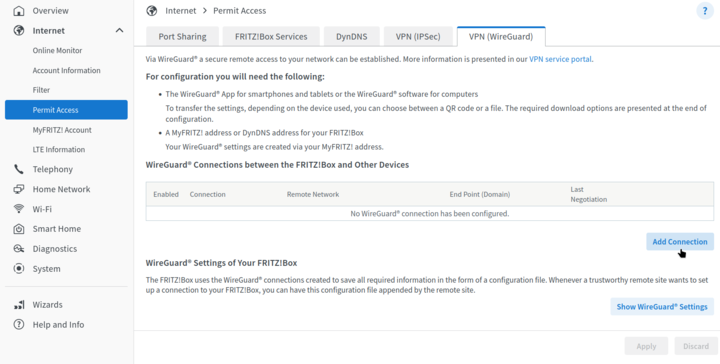Click the help question mark icon

705,11
